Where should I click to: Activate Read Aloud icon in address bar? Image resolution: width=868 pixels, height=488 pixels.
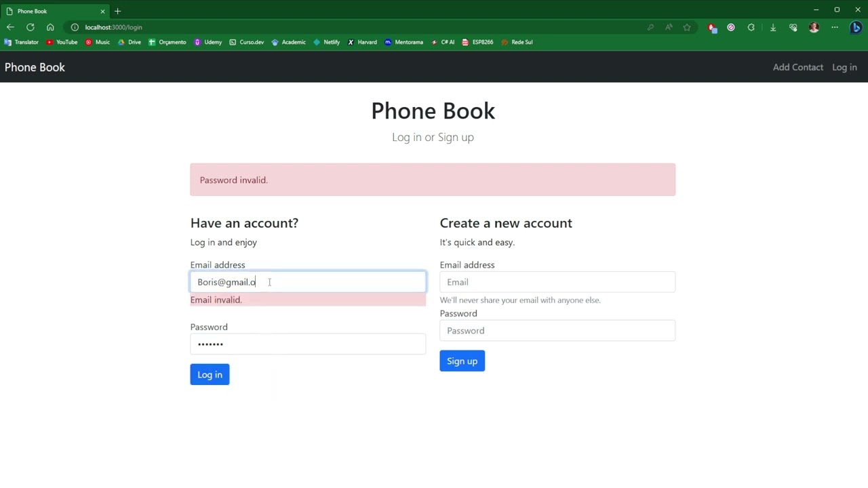pos(669,27)
